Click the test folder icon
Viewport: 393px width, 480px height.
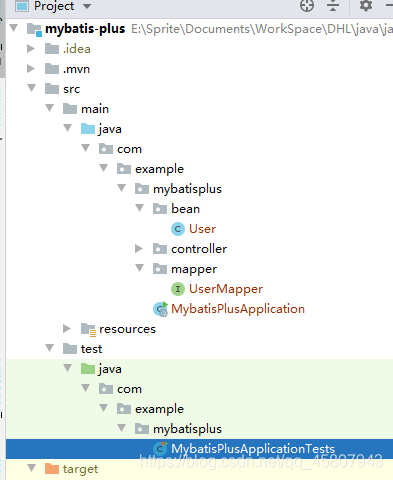point(70,349)
